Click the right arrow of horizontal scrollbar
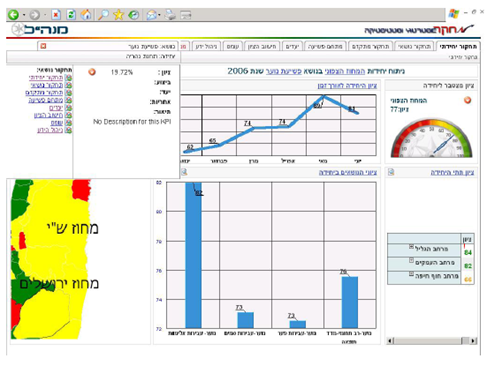Screen dimensions: 488x367 coord(473,341)
